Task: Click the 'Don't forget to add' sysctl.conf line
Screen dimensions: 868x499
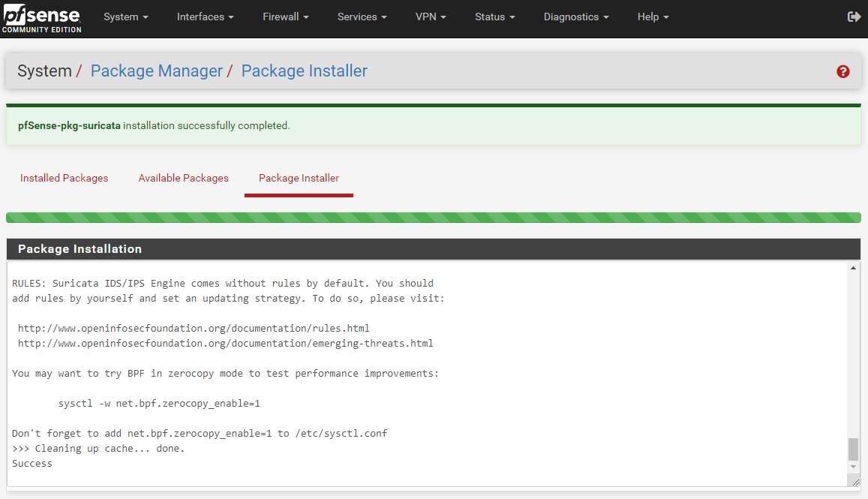Action: [x=200, y=434]
